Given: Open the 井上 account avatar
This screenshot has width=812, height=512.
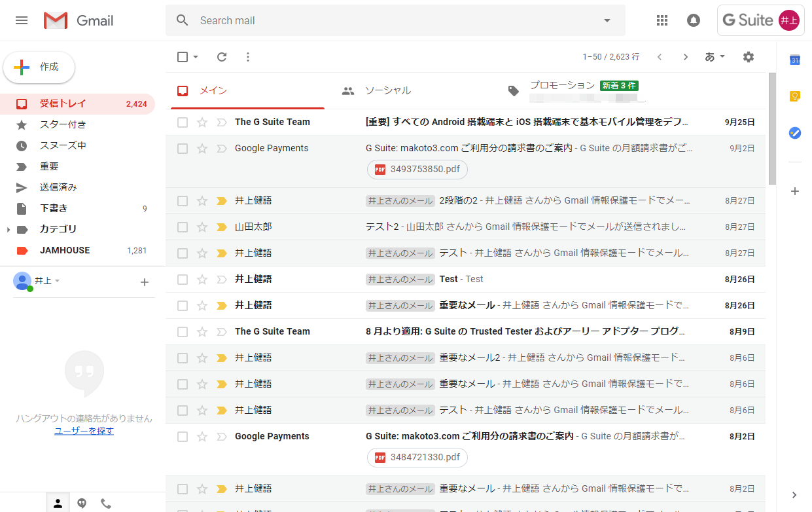Looking at the screenshot, I should (x=789, y=20).
